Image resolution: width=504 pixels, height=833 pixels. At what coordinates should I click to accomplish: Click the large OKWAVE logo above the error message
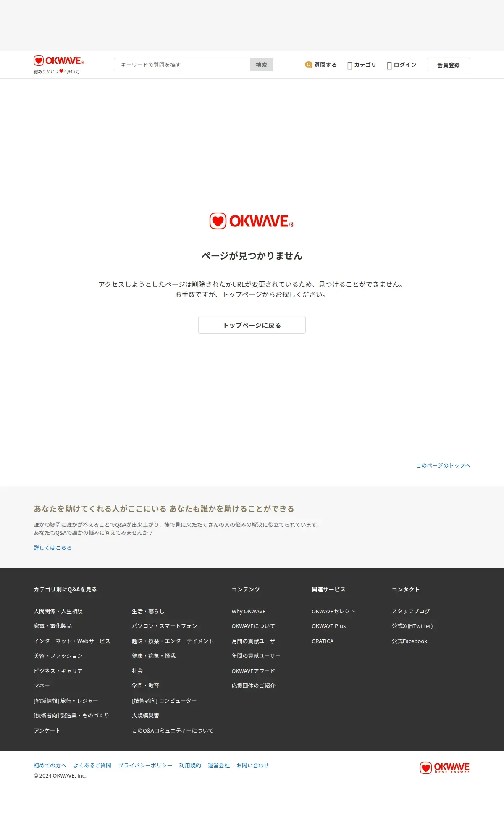coord(252,221)
